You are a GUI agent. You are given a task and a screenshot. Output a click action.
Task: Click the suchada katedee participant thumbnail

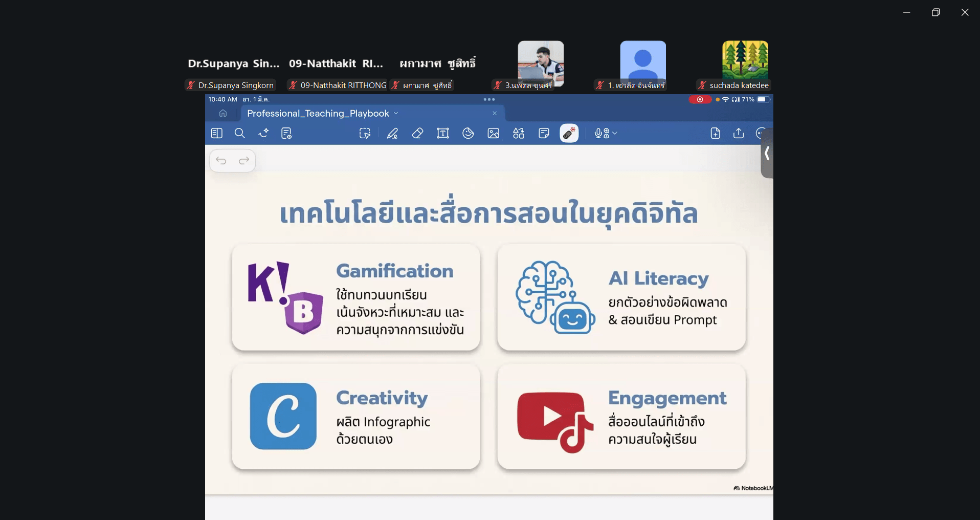(x=745, y=60)
